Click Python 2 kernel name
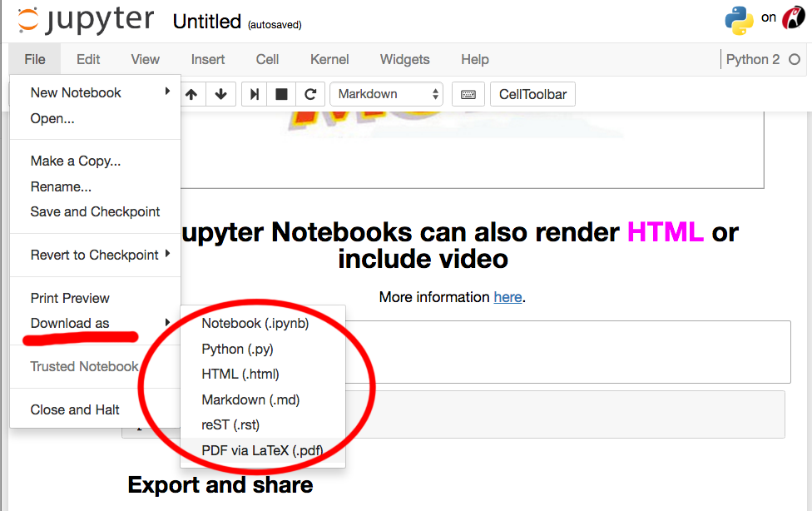Screen dimensions: 812x511 [752, 60]
